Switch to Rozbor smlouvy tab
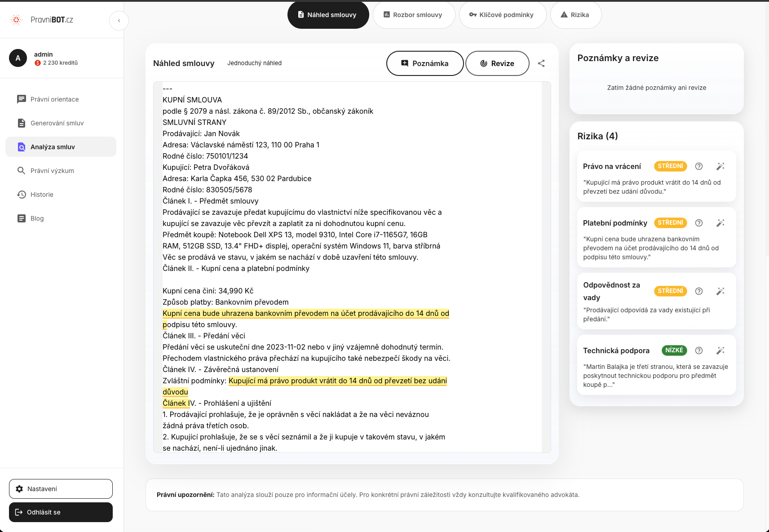The image size is (769, 532). [x=414, y=15]
